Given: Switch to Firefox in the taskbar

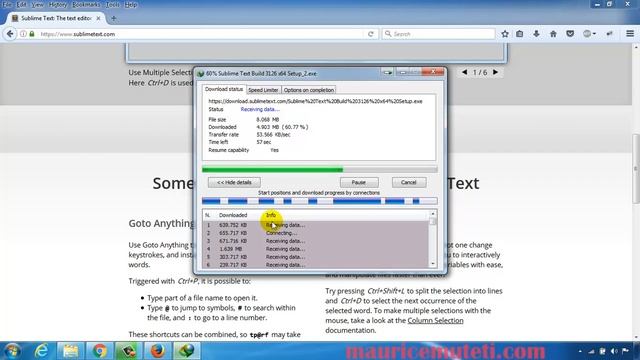Looking at the screenshot, I should click(158, 351).
